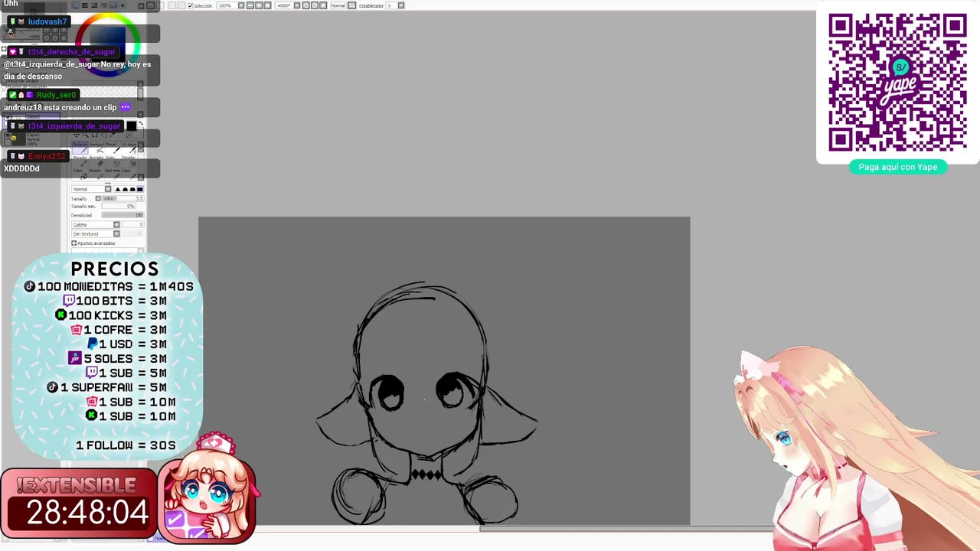980x551 pixels.
Task: Click chat username Emiya252
Action: pyautogui.click(x=47, y=156)
